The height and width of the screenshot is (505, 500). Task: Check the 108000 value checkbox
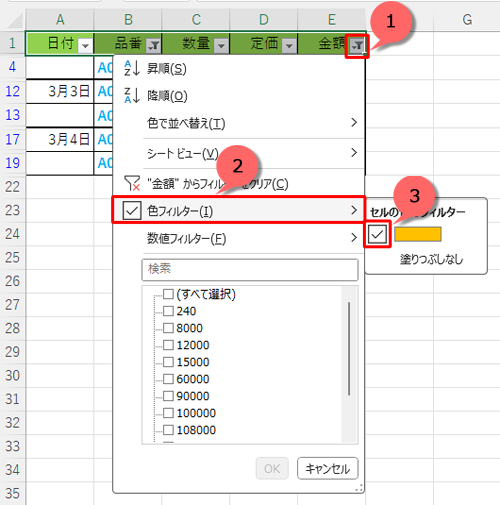tap(168, 430)
